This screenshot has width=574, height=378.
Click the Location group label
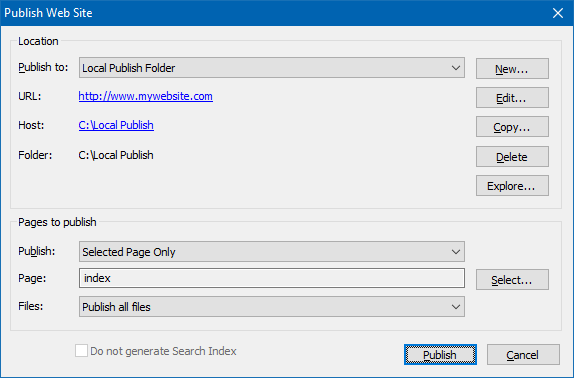point(38,41)
